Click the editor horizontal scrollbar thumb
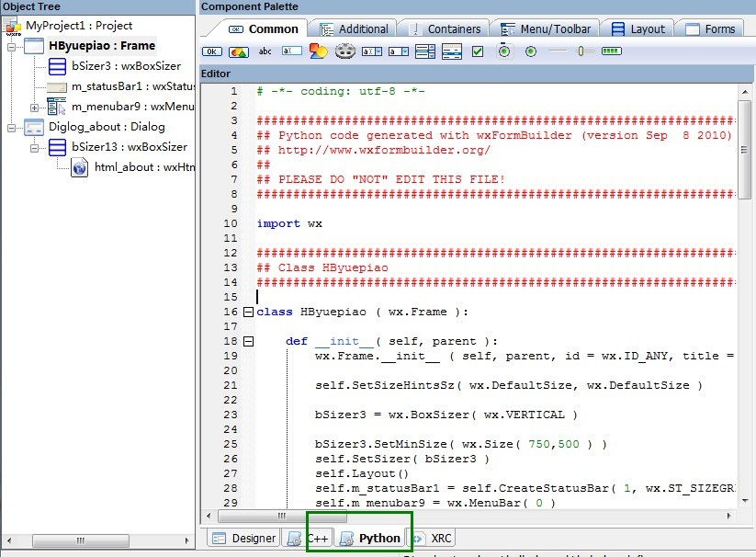The height and width of the screenshot is (557, 756). (282, 516)
